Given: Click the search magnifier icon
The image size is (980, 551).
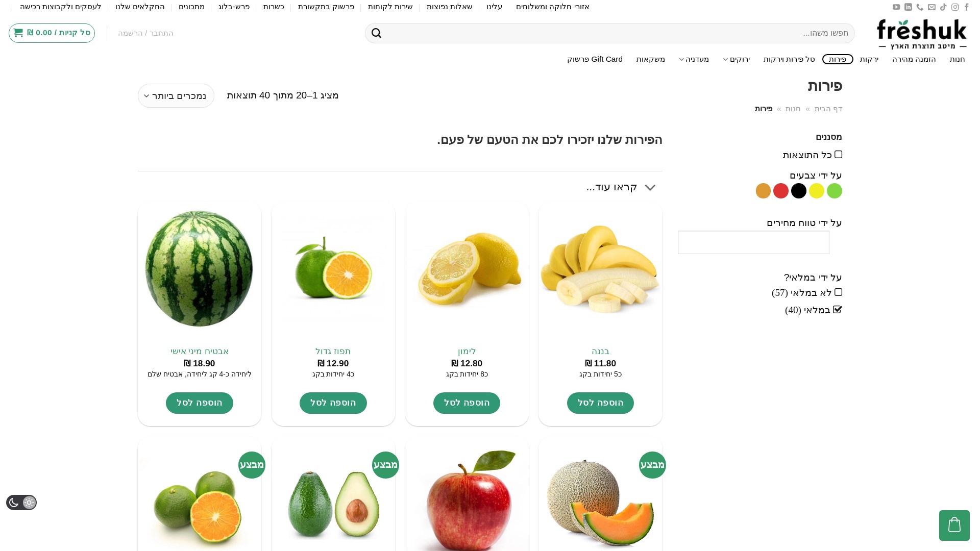Looking at the screenshot, I should (376, 33).
